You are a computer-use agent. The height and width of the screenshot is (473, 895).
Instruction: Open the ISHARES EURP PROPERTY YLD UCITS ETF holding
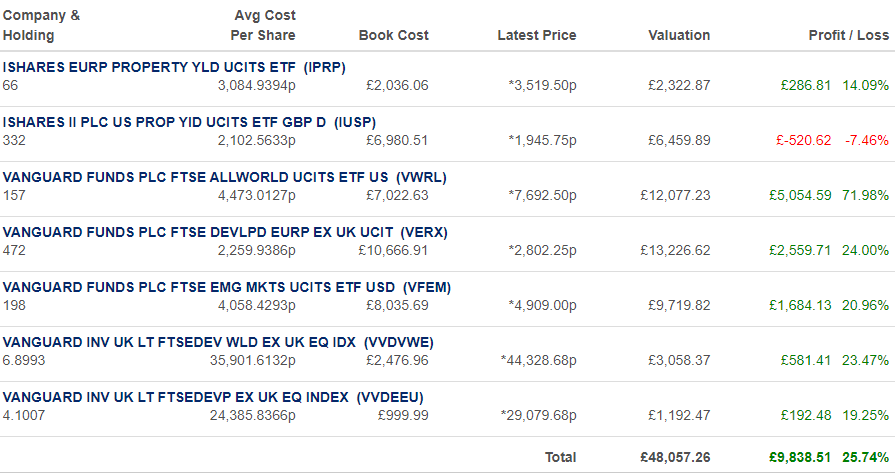pyautogui.click(x=174, y=67)
